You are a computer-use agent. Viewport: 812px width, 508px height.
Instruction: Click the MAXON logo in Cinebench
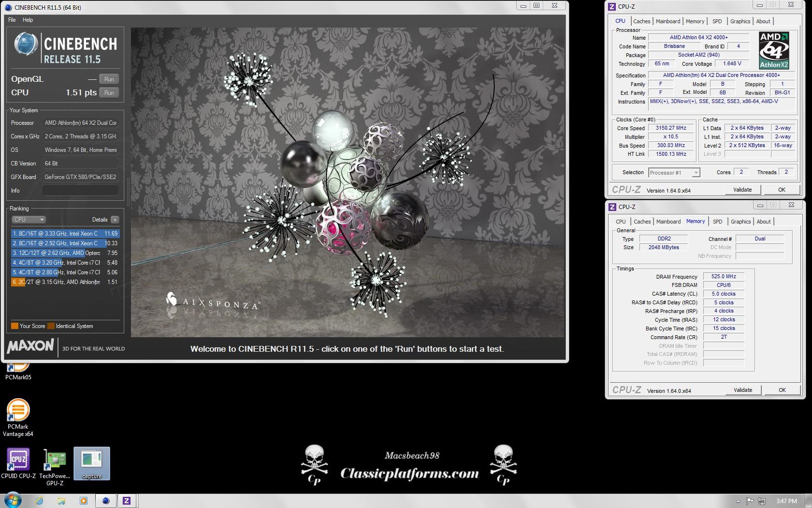[30, 346]
